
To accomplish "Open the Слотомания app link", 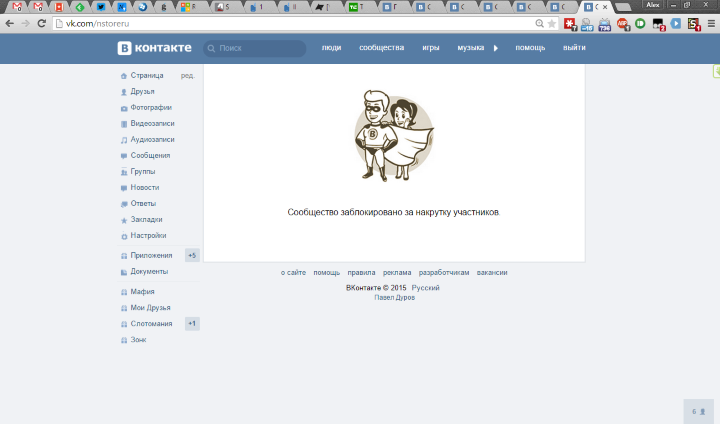I will pos(151,324).
